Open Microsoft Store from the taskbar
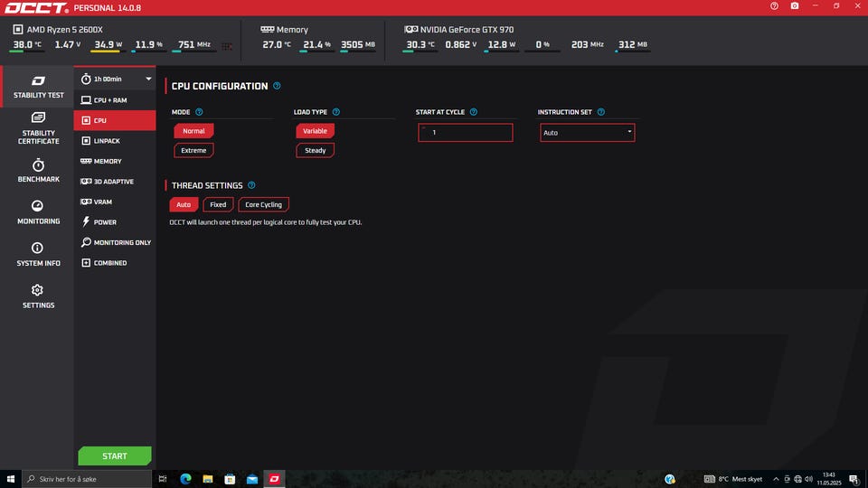The image size is (868, 488). tap(230, 479)
